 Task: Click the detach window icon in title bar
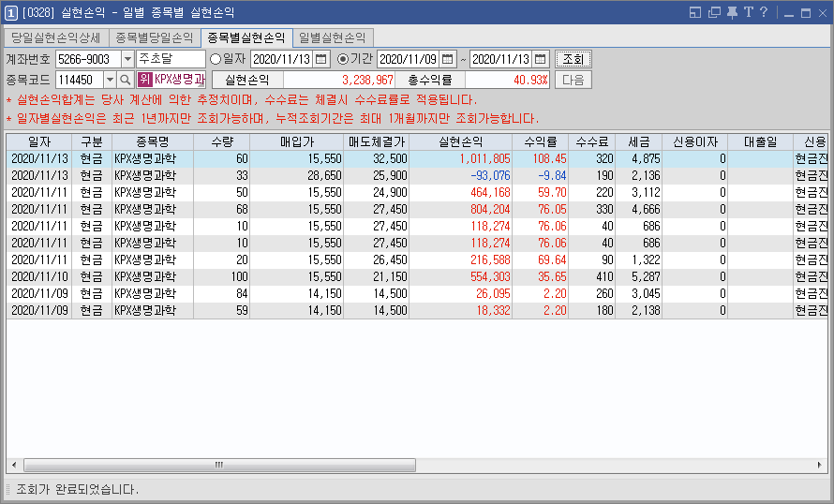[714, 12]
